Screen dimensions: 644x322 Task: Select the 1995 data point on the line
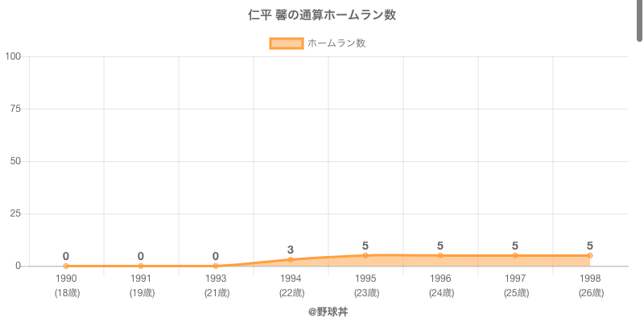point(365,255)
